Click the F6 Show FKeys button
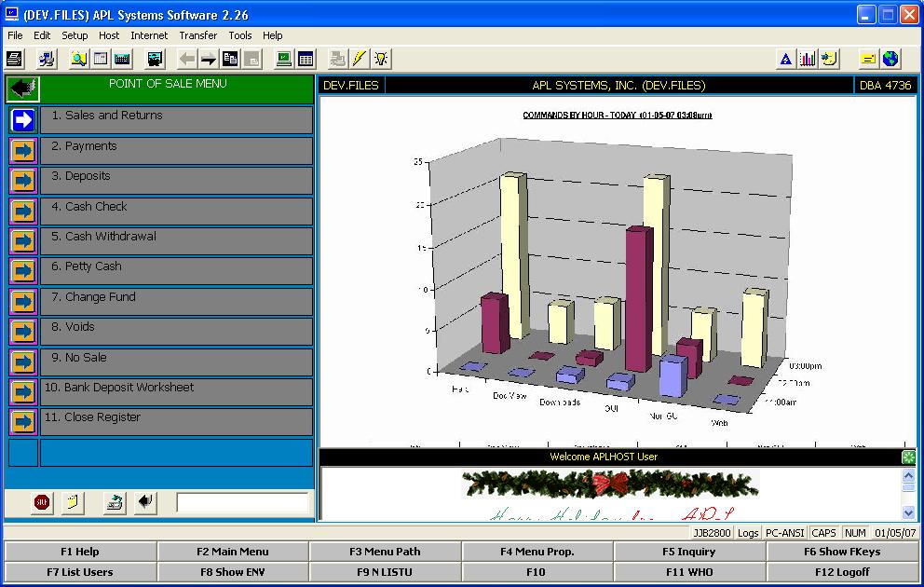 point(842,552)
